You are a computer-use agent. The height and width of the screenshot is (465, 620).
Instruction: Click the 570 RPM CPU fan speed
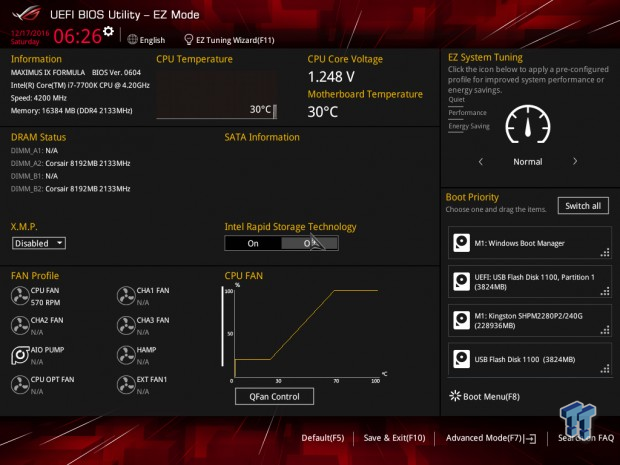(45, 302)
